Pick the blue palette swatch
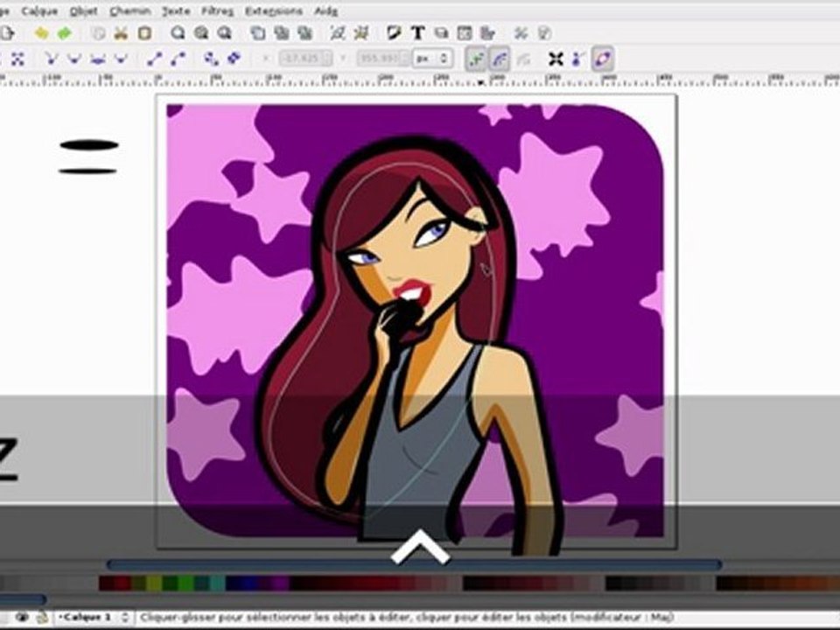840x630 pixels. click(x=249, y=584)
